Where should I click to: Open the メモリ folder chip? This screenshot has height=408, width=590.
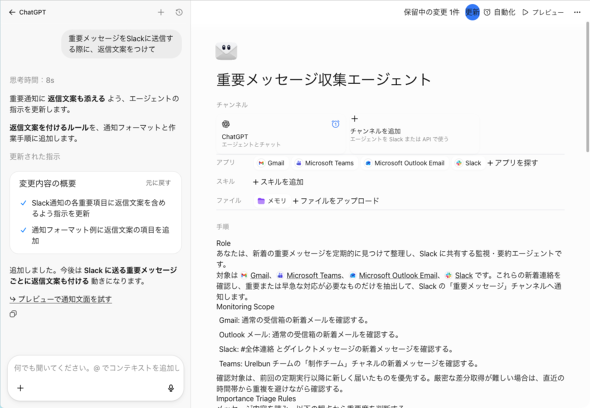272,201
